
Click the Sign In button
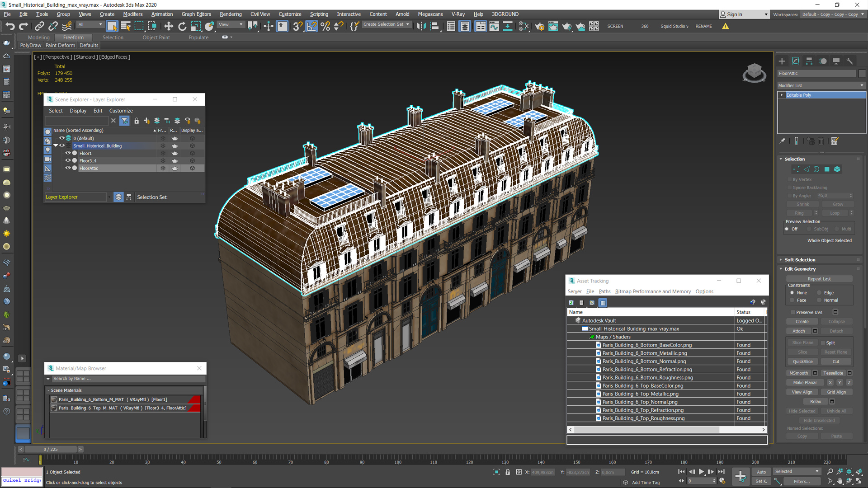click(744, 14)
